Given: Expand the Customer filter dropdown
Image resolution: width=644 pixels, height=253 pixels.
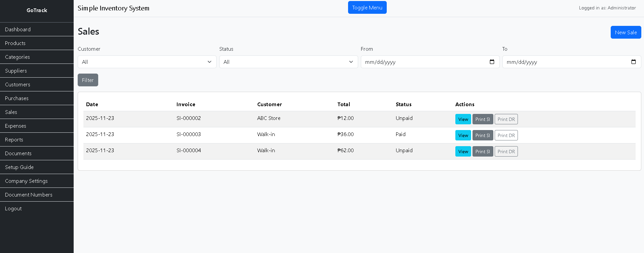Looking at the screenshot, I should (147, 62).
